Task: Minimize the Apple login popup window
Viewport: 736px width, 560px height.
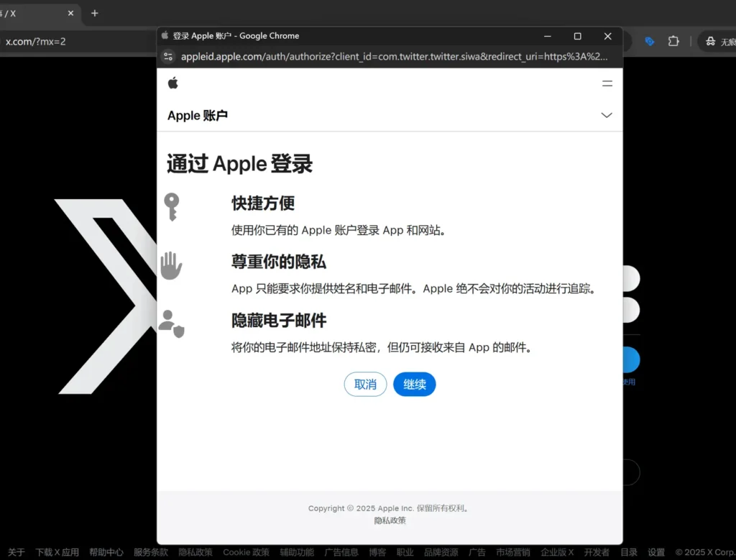Action: 547,36
